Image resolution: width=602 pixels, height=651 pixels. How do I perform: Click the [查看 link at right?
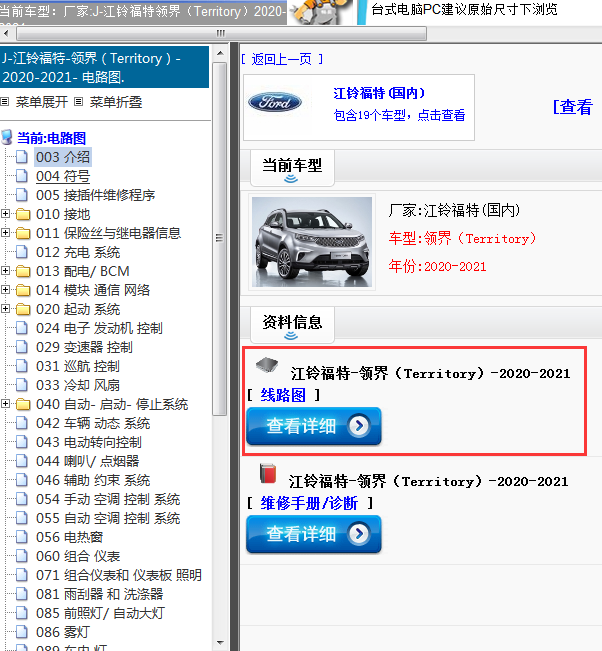573,107
